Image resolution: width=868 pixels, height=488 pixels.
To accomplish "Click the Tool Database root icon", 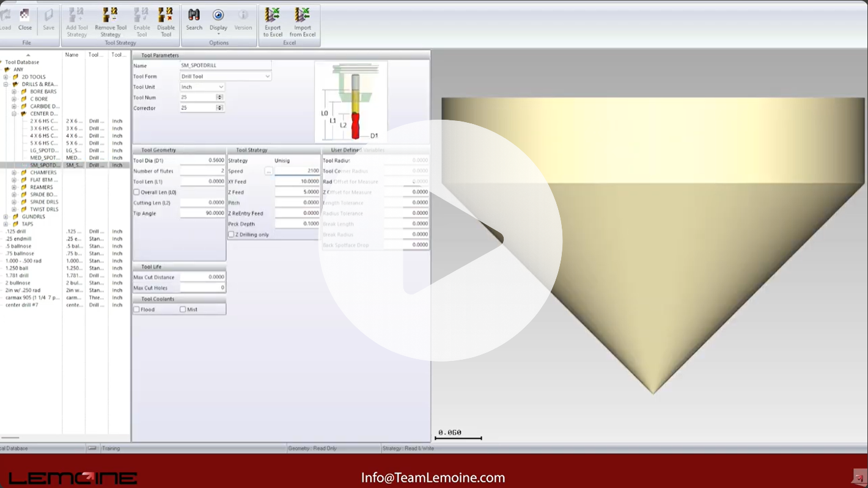I will click(1, 62).
